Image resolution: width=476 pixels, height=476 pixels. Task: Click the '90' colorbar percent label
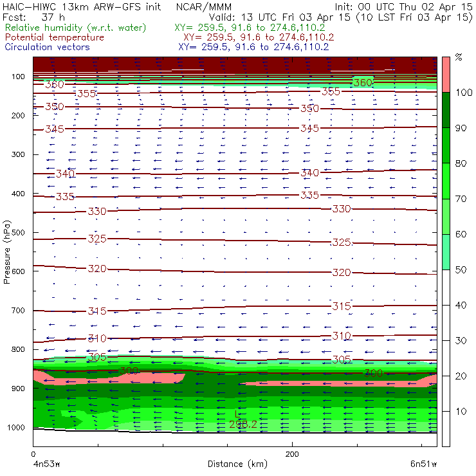click(461, 128)
